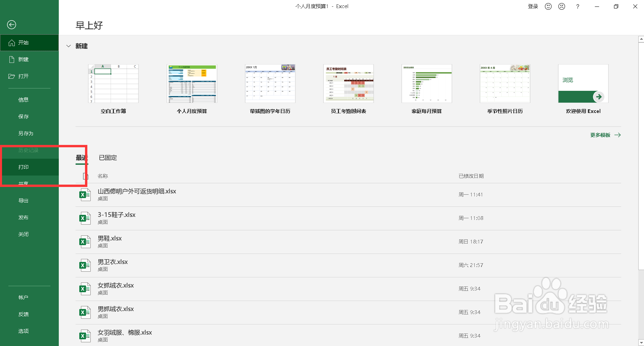Create a 空白工作簿

[x=113, y=89]
